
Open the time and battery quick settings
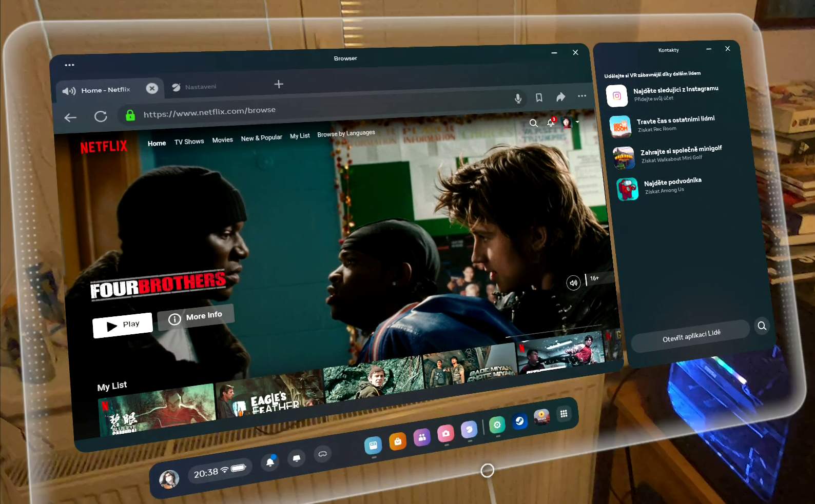(x=219, y=471)
